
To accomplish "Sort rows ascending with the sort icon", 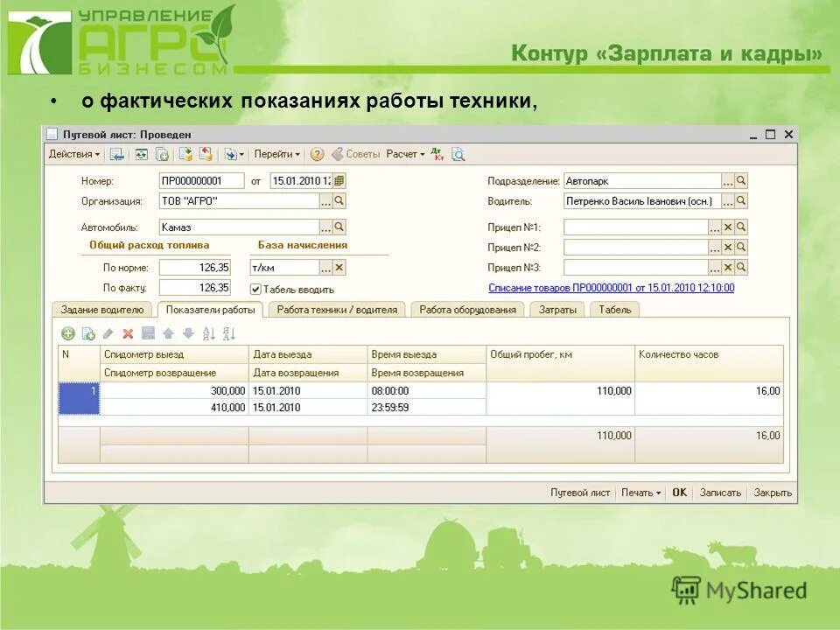I will click(209, 333).
